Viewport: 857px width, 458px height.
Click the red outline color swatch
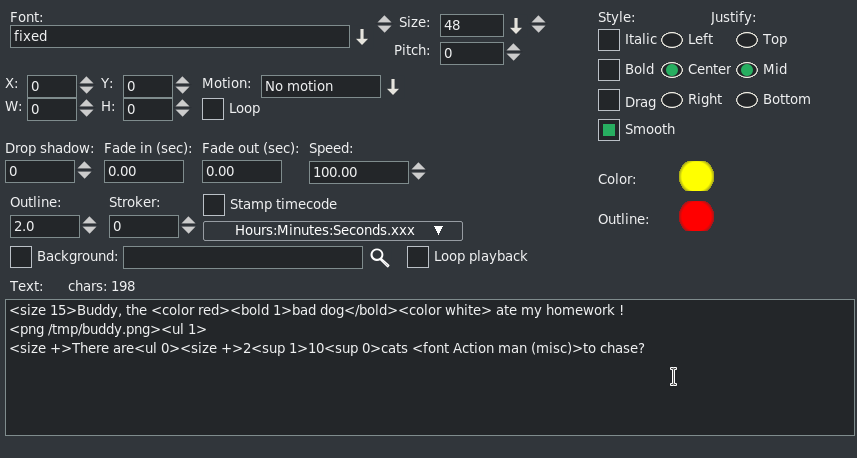pyautogui.click(x=696, y=217)
